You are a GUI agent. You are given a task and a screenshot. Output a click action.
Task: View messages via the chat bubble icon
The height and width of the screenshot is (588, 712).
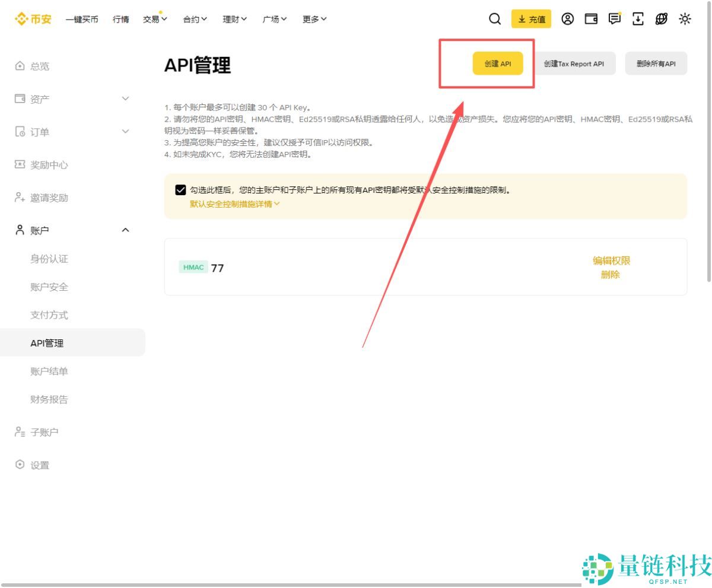click(x=614, y=19)
